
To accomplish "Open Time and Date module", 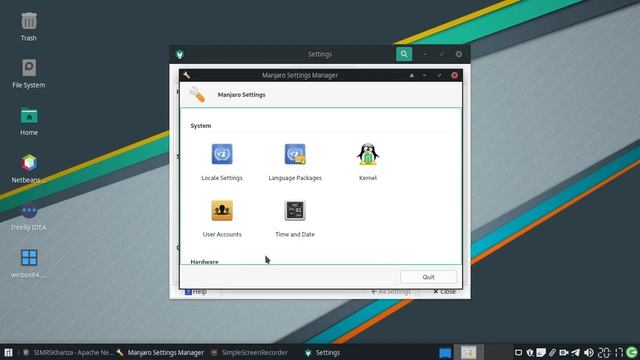I will pos(295,218).
